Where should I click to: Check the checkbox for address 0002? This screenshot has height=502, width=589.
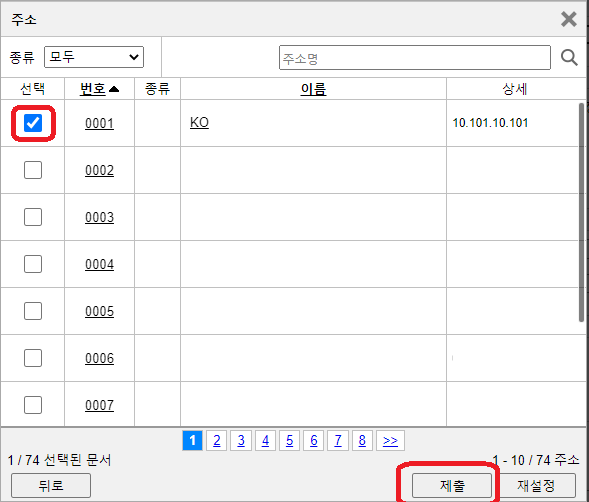tap(33, 170)
